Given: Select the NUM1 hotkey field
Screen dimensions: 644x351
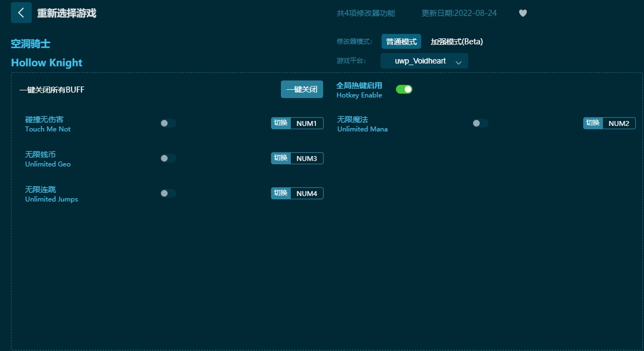Looking at the screenshot, I should (x=307, y=123).
